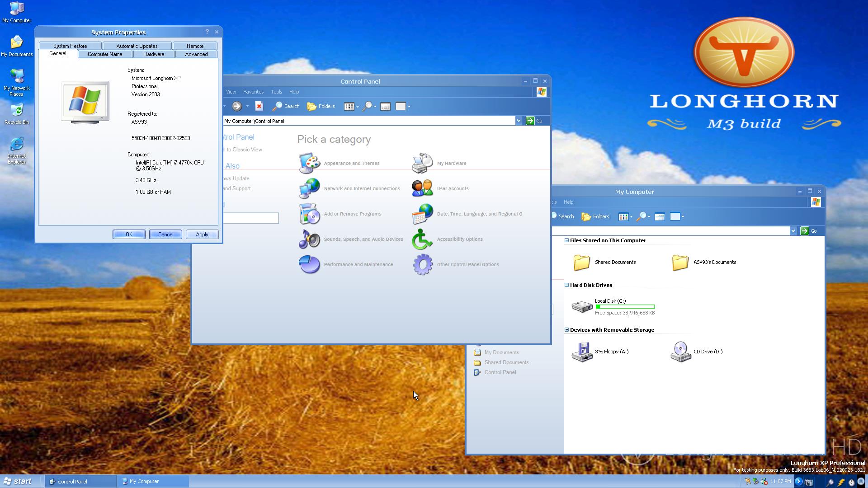Open Accessibility Options icon

(x=422, y=239)
